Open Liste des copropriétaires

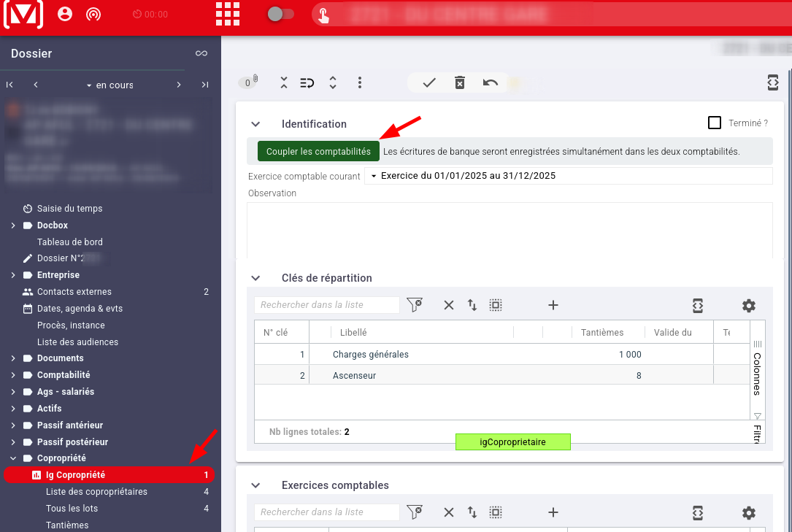[96, 492]
